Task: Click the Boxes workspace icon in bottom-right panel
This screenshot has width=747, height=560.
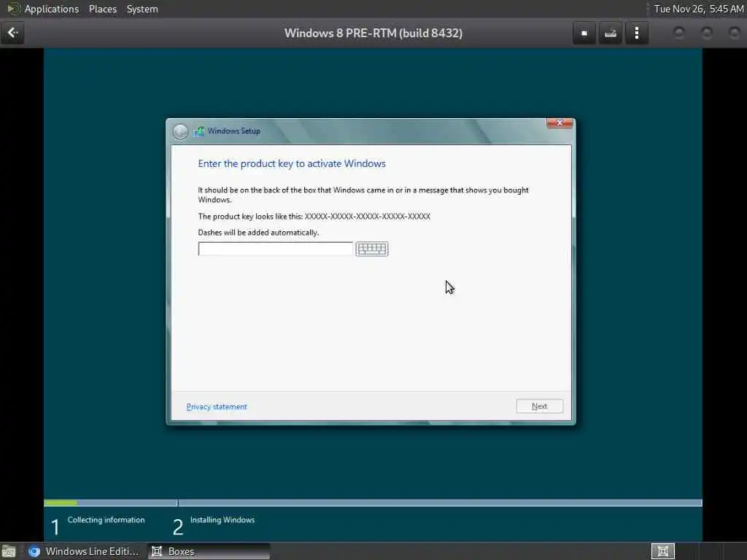Action: point(662,551)
